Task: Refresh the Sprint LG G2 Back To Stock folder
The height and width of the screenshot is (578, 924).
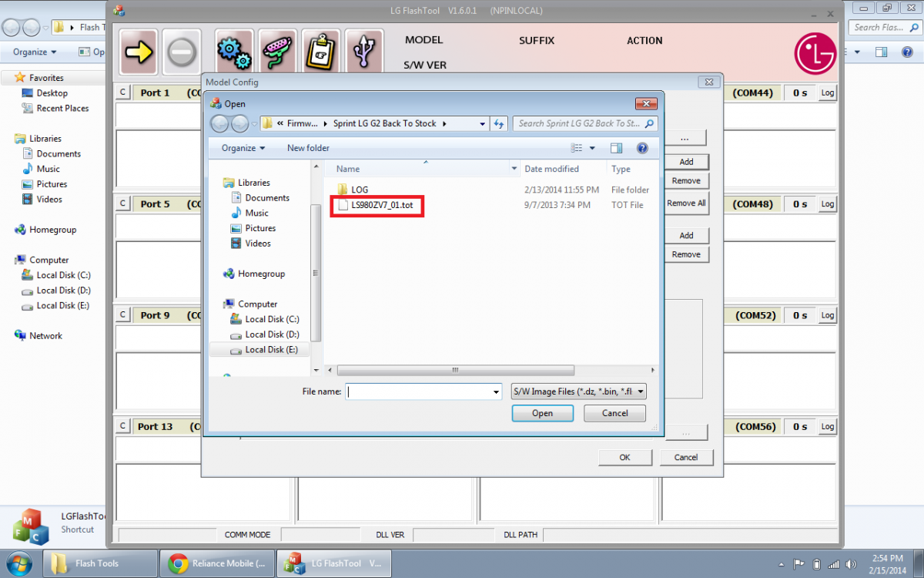Action: tap(499, 123)
